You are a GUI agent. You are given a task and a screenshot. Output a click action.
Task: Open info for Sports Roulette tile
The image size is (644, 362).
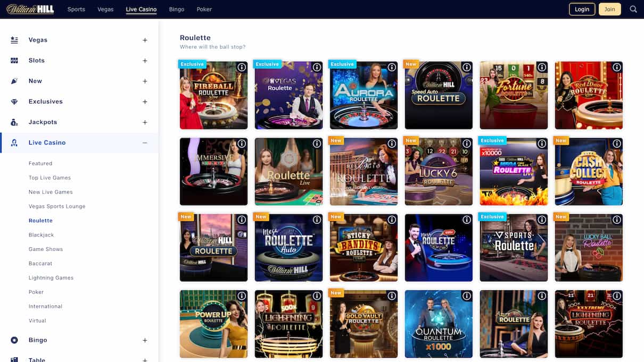coord(542,220)
